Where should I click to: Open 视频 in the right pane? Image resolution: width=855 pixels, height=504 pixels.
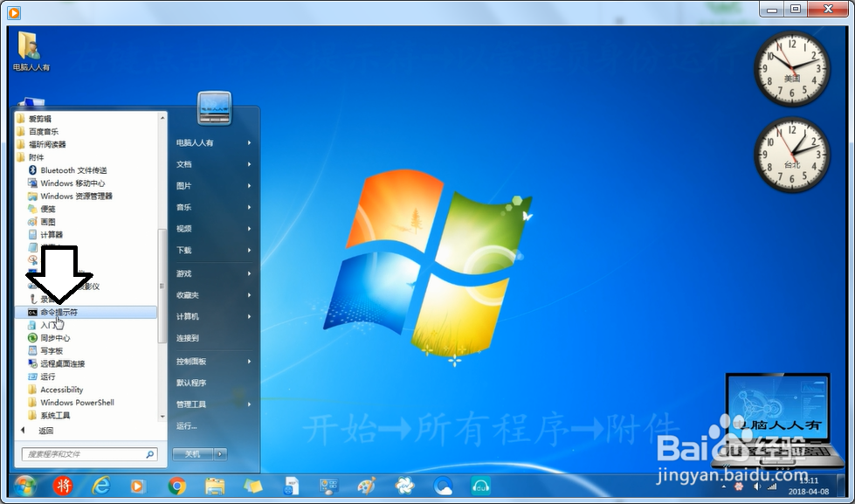point(214,229)
